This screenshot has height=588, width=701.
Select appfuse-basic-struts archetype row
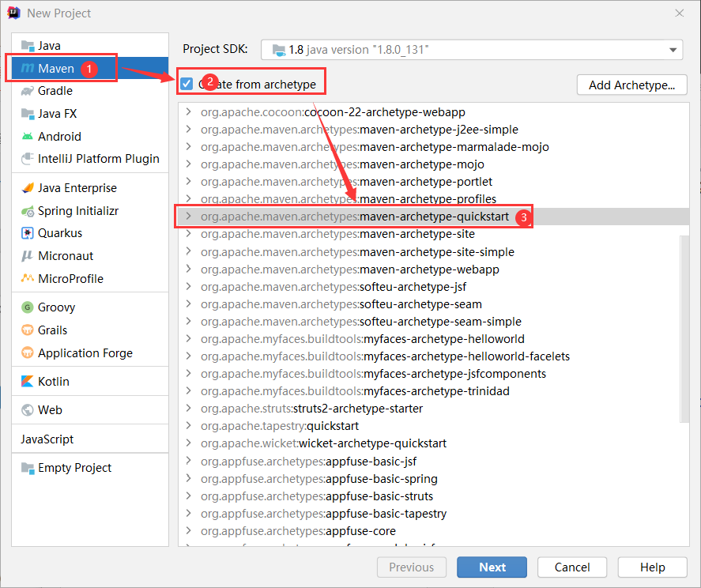(434, 496)
